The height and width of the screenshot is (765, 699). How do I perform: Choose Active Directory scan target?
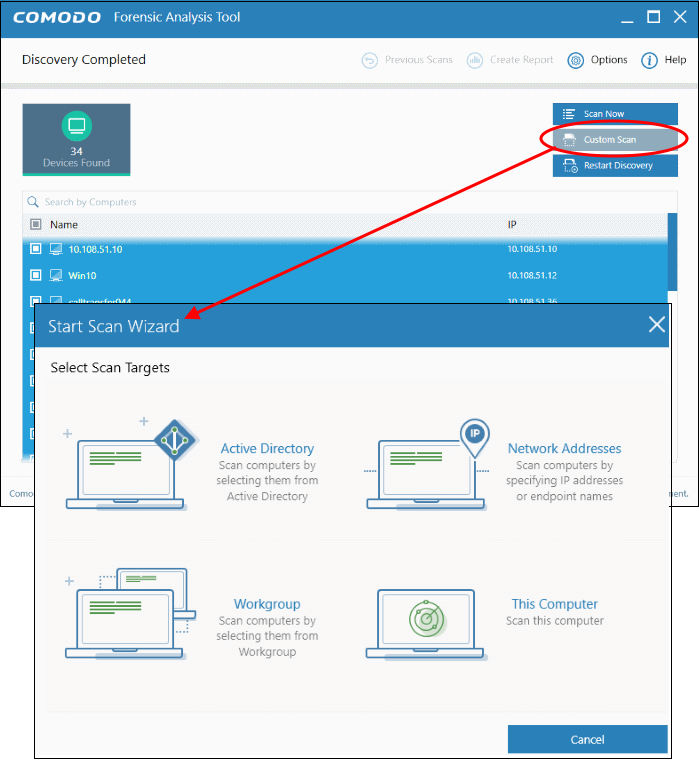267,448
